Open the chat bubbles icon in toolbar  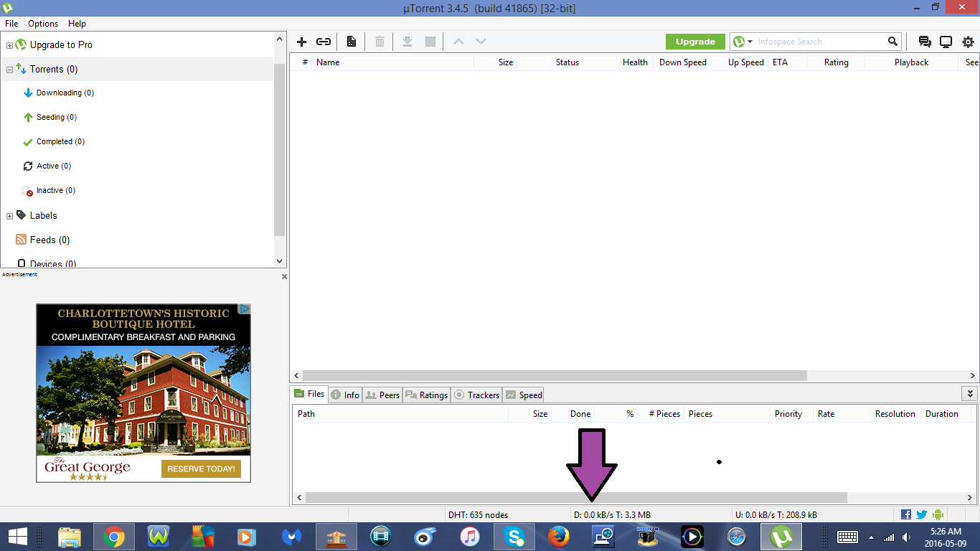click(x=925, y=42)
